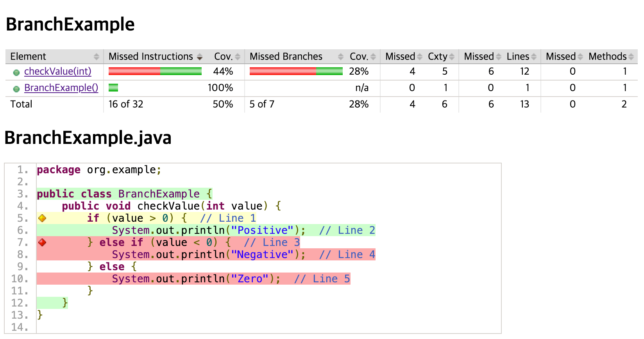Viewport: 644px width, 339px height.
Task: Click total lines count '13'
Action: point(524,104)
